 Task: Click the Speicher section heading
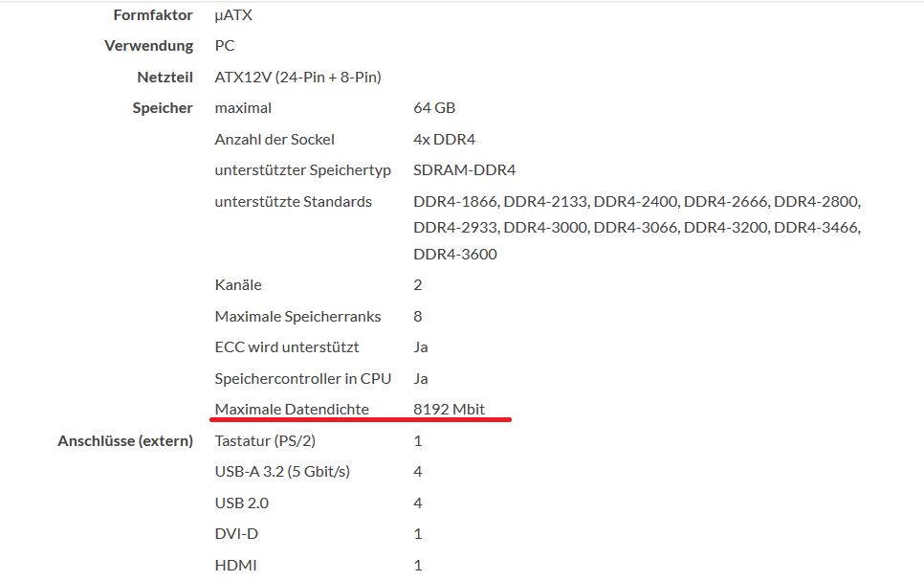pyautogui.click(x=163, y=108)
